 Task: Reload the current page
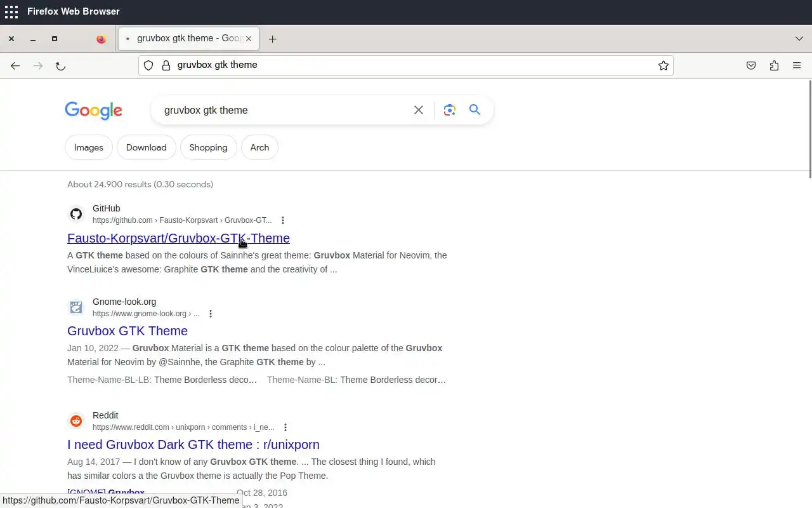tap(60, 65)
